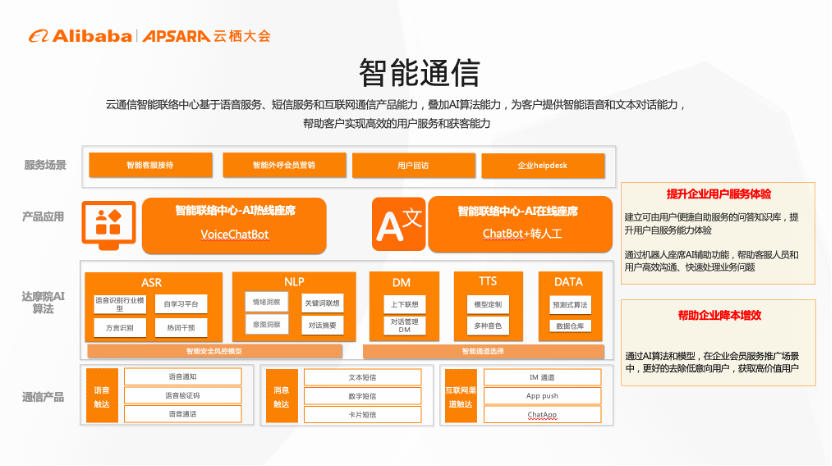
Task: Select 多种音色 under TTS
Action: tap(489, 326)
